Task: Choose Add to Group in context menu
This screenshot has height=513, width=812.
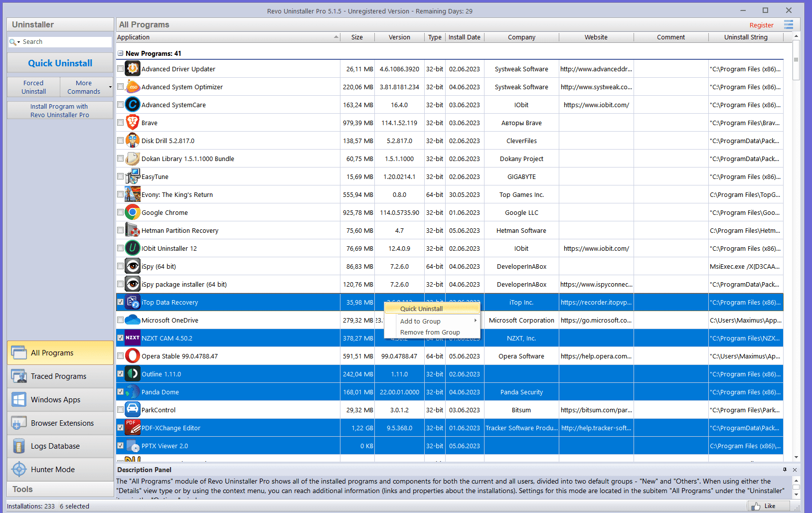Action: pyautogui.click(x=432, y=321)
